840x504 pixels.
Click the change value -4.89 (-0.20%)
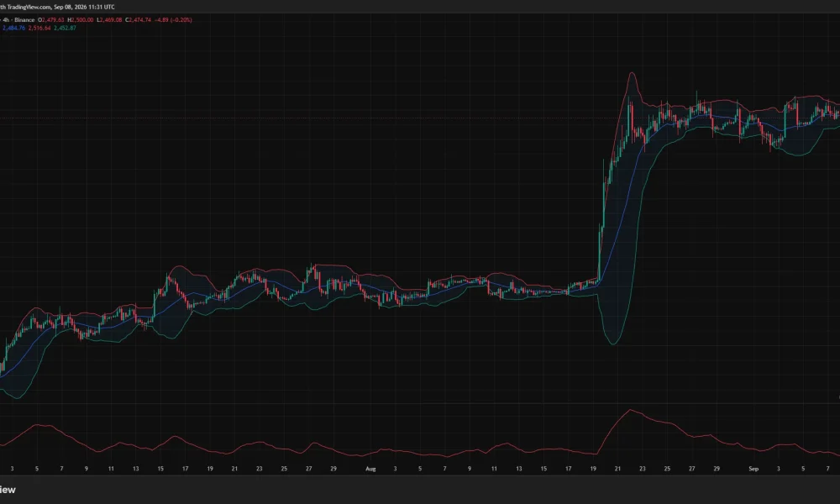173,20
